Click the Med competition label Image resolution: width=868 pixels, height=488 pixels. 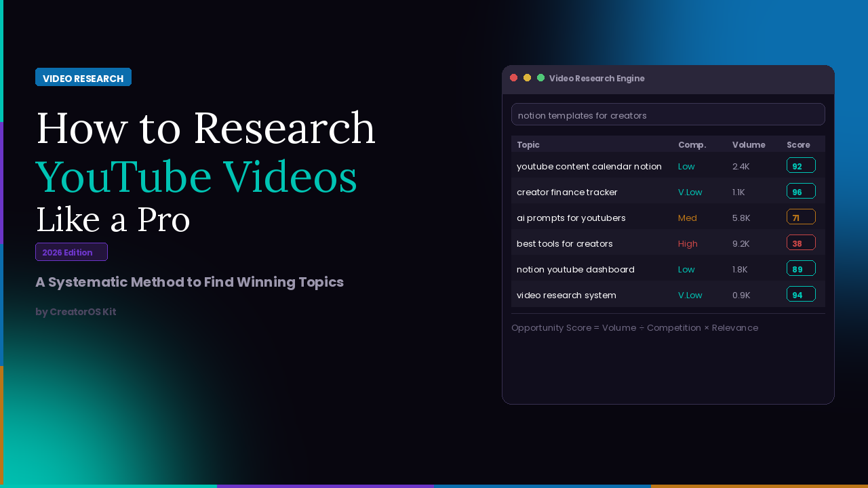[x=688, y=218]
